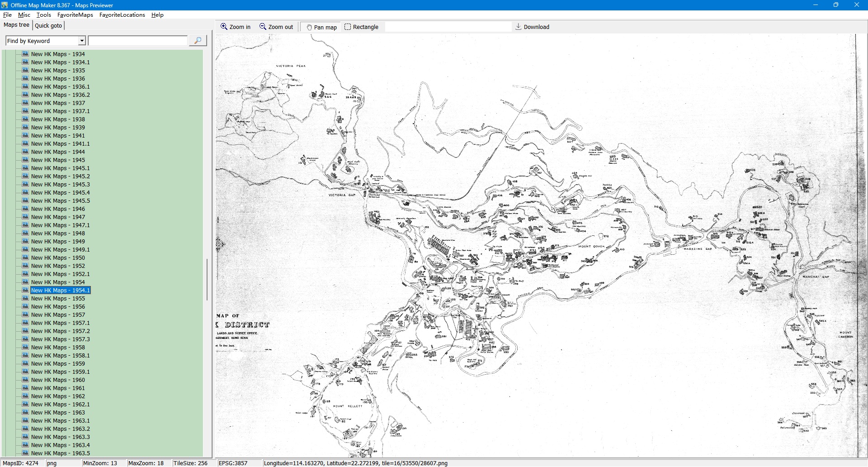This screenshot has height=467, width=868.
Task: Select New HK Maps - 1955 in tree
Action: coord(58,299)
